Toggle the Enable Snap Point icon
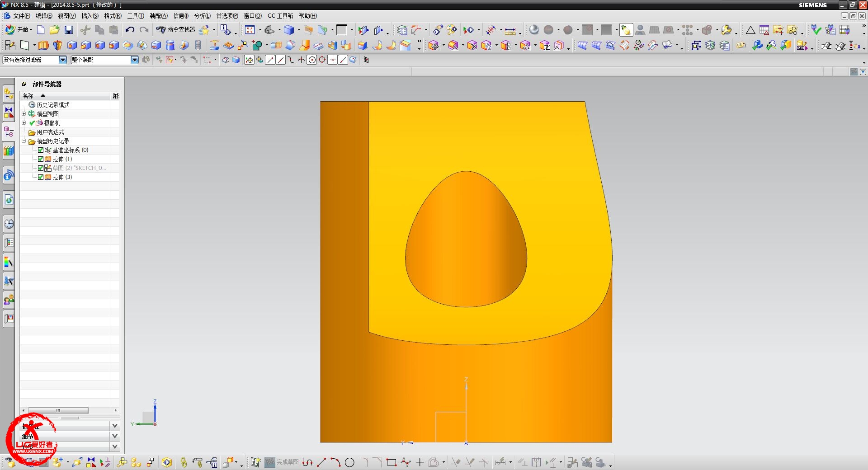868x470 pixels. pyautogui.click(x=249, y=60)
